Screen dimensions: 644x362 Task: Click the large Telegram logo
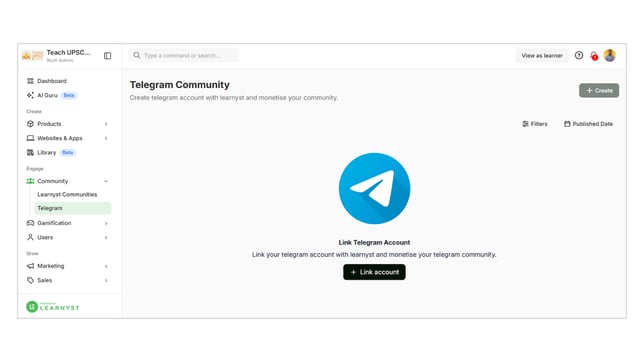[374, 189]
